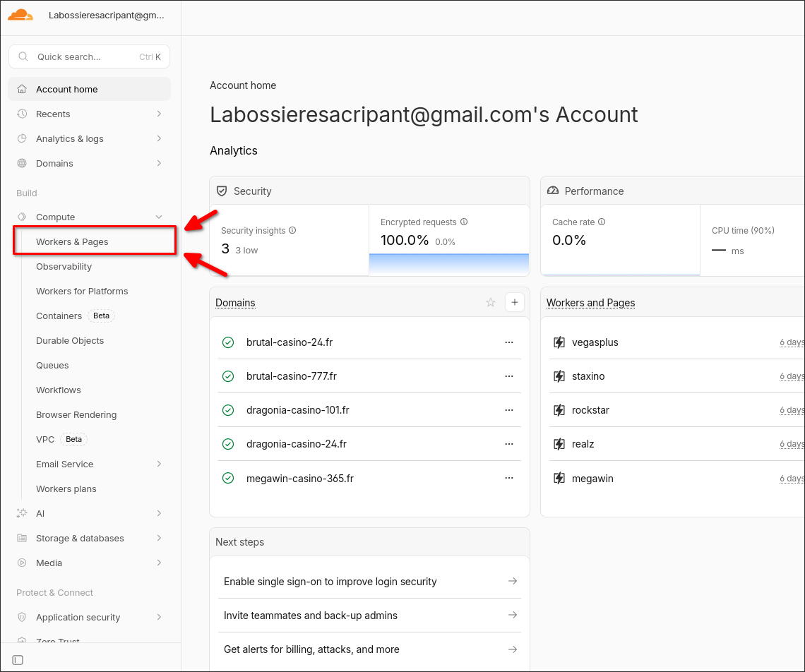
Task: Click info icon next to Cache rate
Action: point(602,222)
